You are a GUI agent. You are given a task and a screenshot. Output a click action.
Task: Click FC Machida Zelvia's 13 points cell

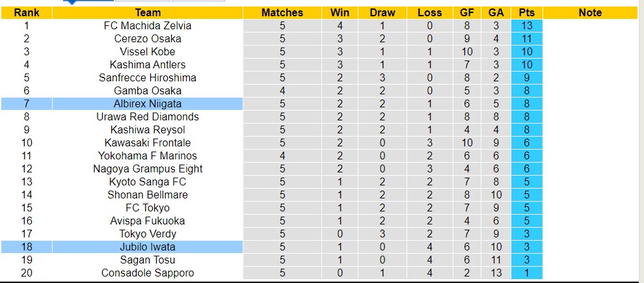click(527, 25)
